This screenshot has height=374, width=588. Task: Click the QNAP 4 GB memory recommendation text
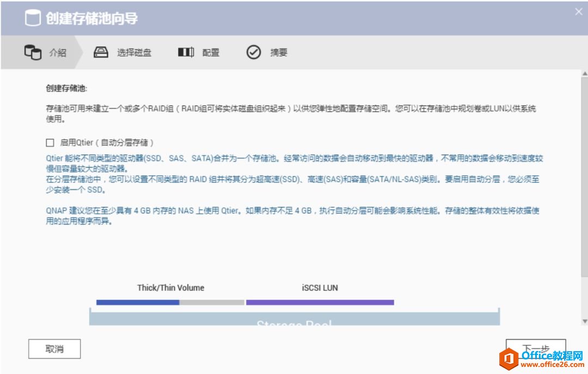click(292, 216)
